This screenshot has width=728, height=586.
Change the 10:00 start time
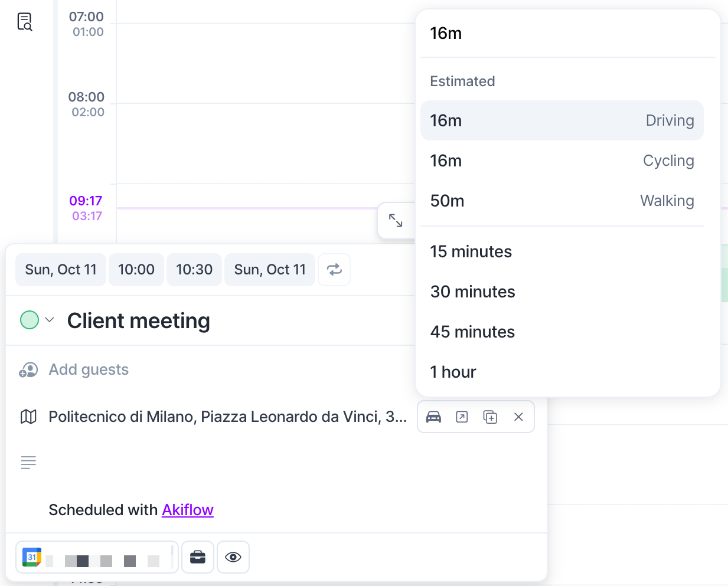click(136, 270)
